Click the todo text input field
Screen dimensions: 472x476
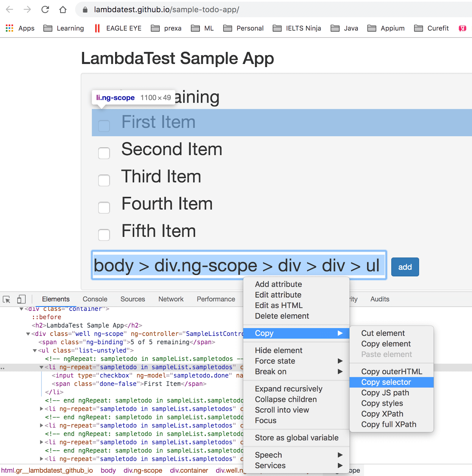pos(239,265)
